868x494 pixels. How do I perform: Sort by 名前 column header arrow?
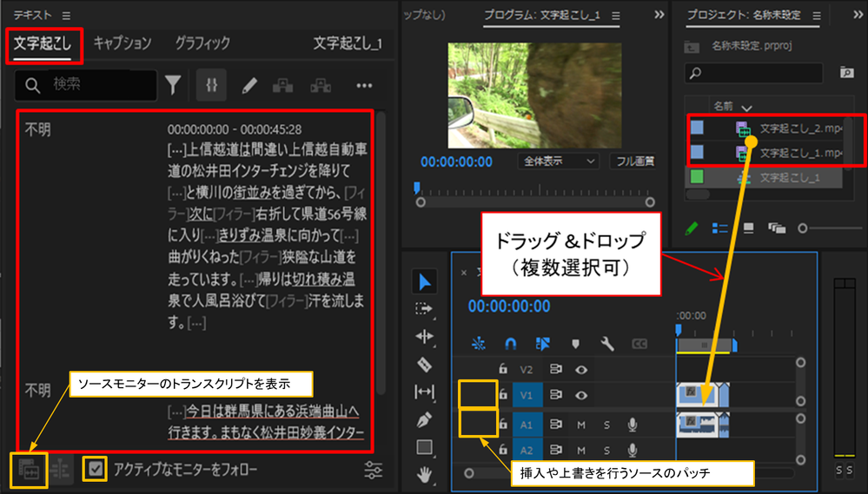(x=746, y=108)
